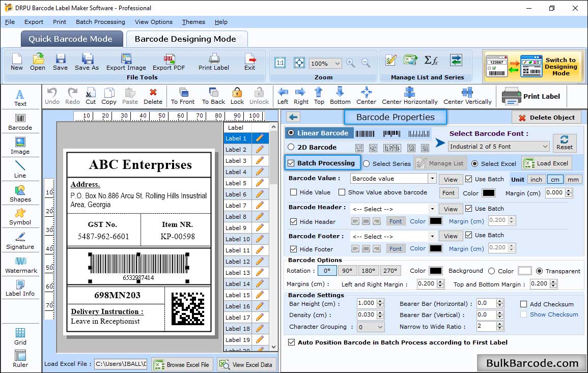588x373 pixels.
Task: Select the Line drawing tool
Action: click(20, 169)
